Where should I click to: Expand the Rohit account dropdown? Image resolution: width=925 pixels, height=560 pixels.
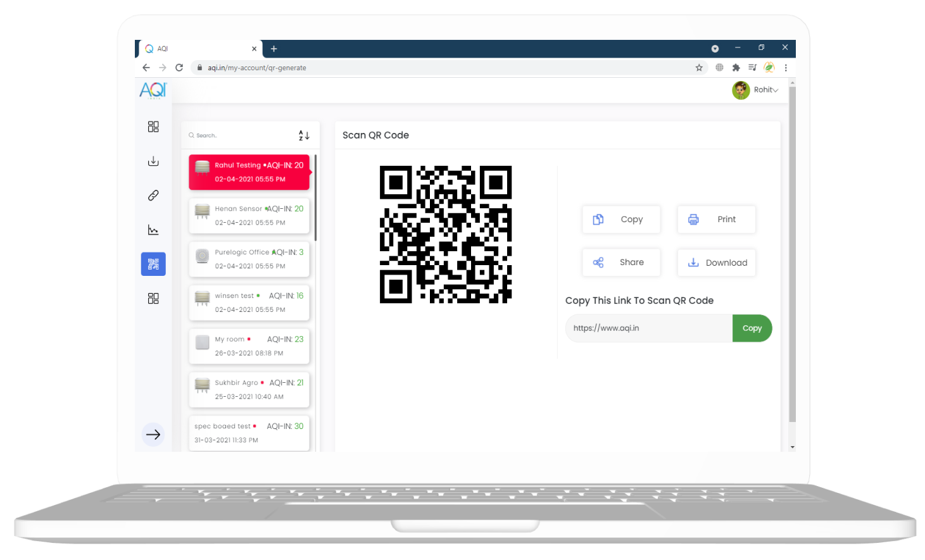[x=775, y=90]
